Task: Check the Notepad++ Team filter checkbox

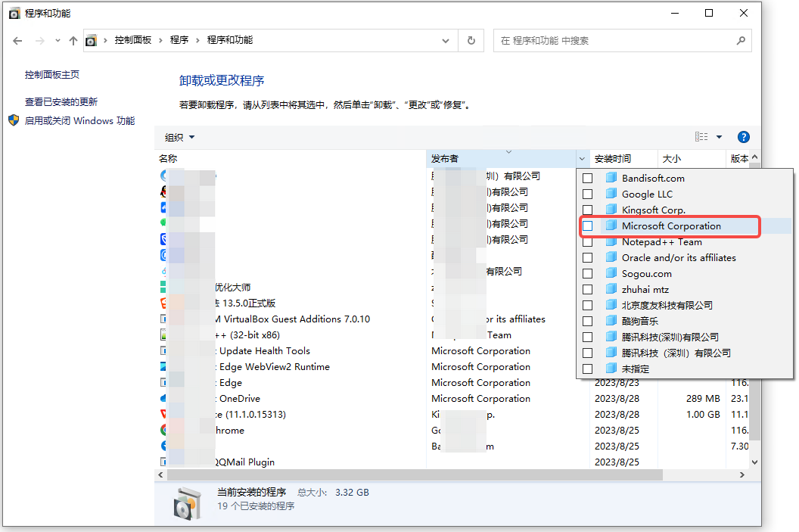Action: coord(588,242)
